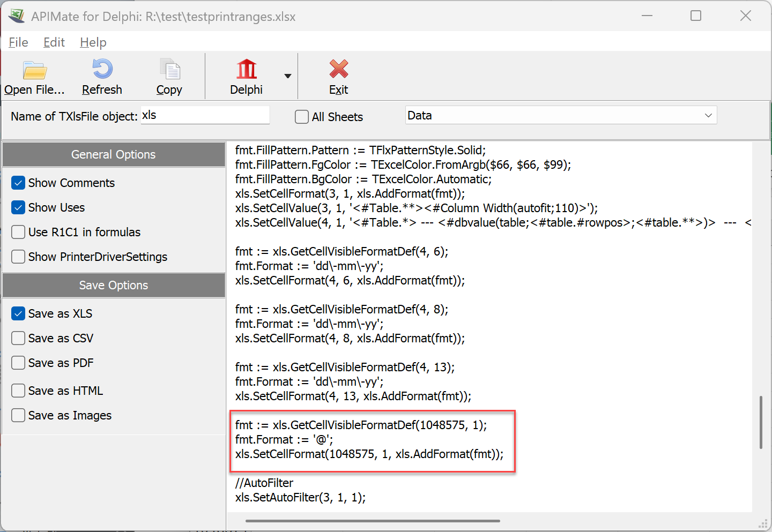Click the General Options header

pyautogui.click(x=113, y=154)
